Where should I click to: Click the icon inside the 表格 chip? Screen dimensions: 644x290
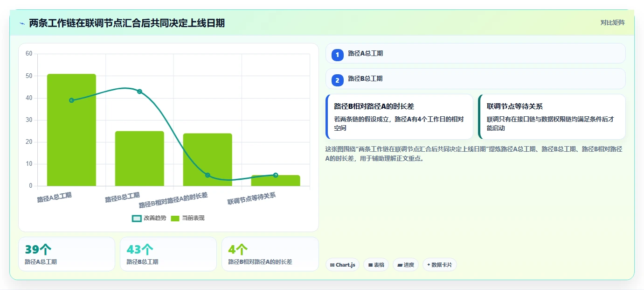[x=370, y=265]
